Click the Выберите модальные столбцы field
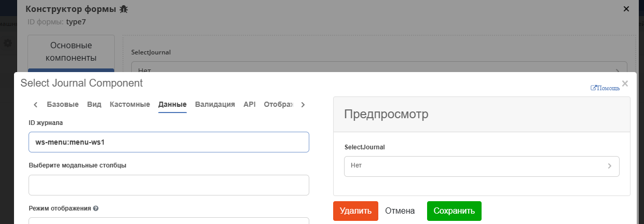644x224 pixels. pyautogui.click(x=169, y=185)
